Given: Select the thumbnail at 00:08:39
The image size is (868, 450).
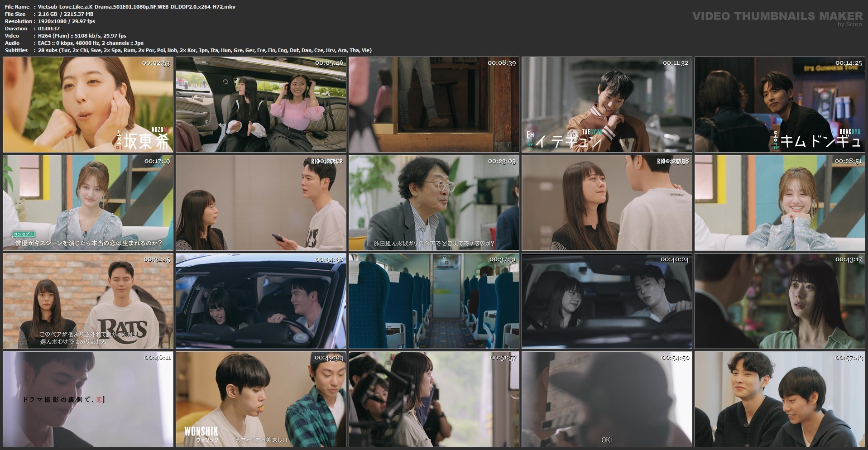Looking at the screenshot, I should (x=434, y=105).
